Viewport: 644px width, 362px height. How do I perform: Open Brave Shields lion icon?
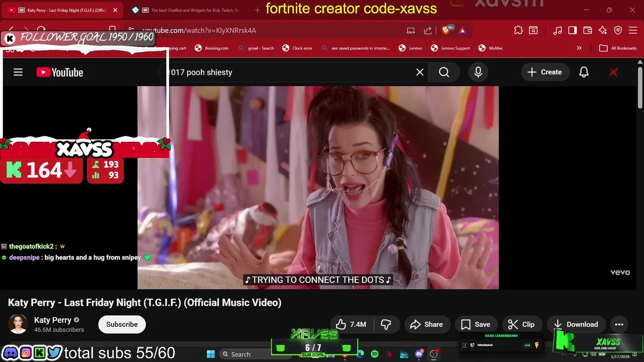(x=446, y=30)
